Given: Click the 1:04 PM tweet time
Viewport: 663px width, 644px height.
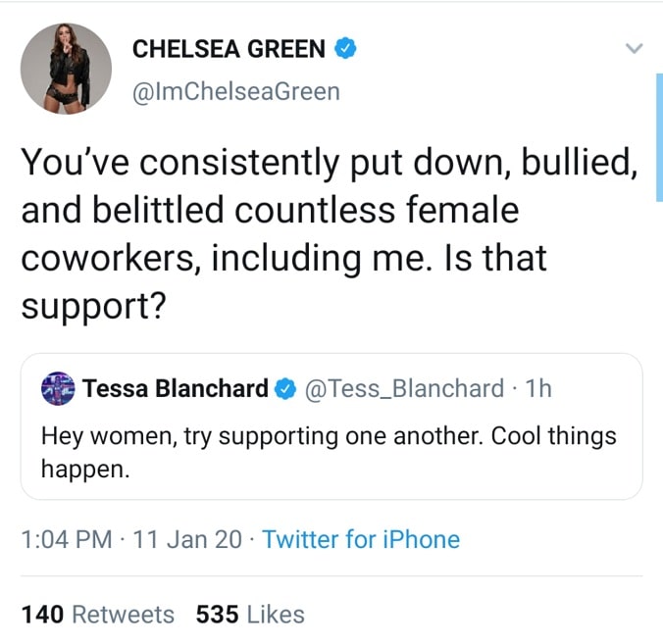Looking at the screenshot, I should (67, 538).
